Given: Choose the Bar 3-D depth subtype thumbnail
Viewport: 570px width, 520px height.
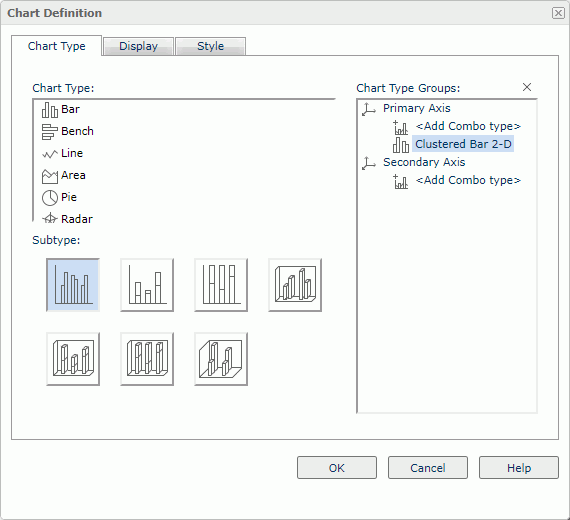Looking at the screenshot, I should click(221, 359).
